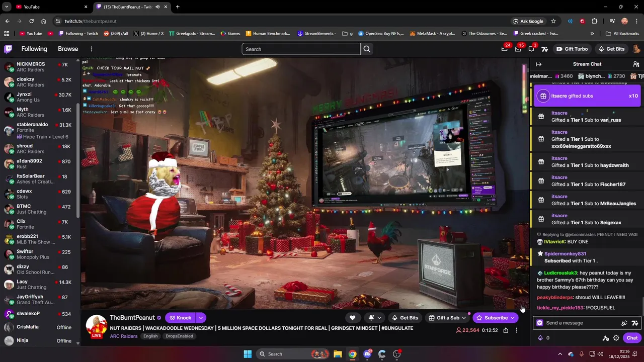Collapse the Stream Chat panel arrow
644x362 pixels.
pyautogui.click(x=538, y=64)
